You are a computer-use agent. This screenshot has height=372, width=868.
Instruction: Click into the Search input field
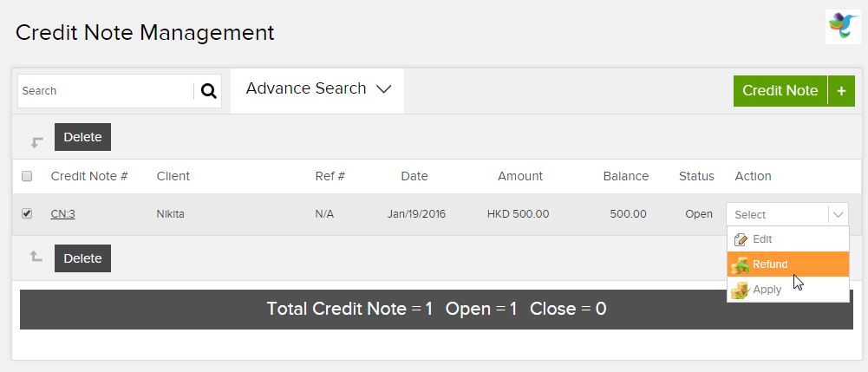coord(107,91)
